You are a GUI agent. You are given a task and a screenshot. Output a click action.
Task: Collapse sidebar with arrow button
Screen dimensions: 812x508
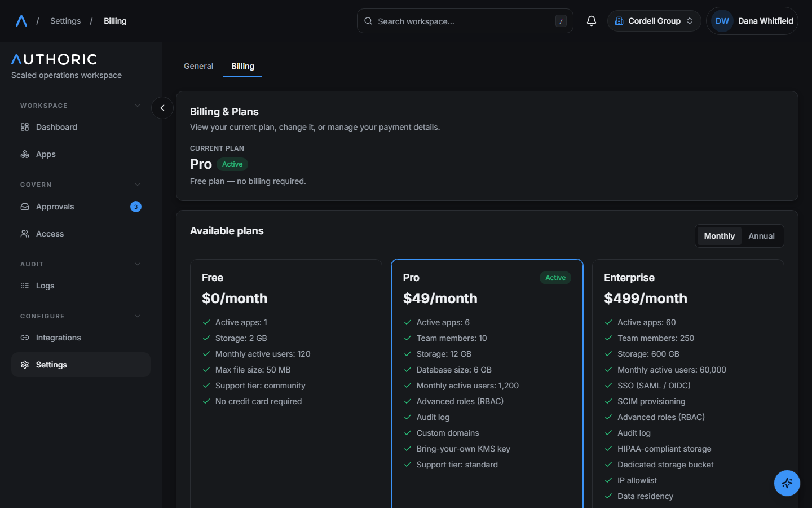(162, 108)
